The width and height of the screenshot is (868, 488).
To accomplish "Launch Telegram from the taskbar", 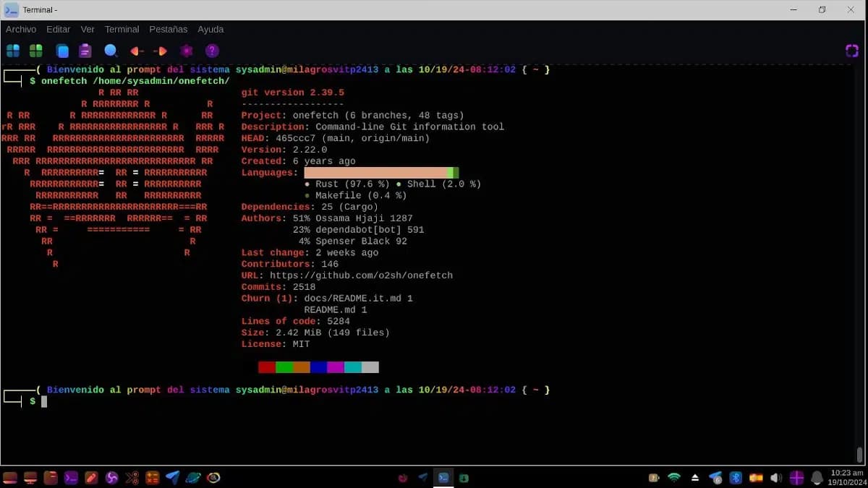I will coord(172,478).
